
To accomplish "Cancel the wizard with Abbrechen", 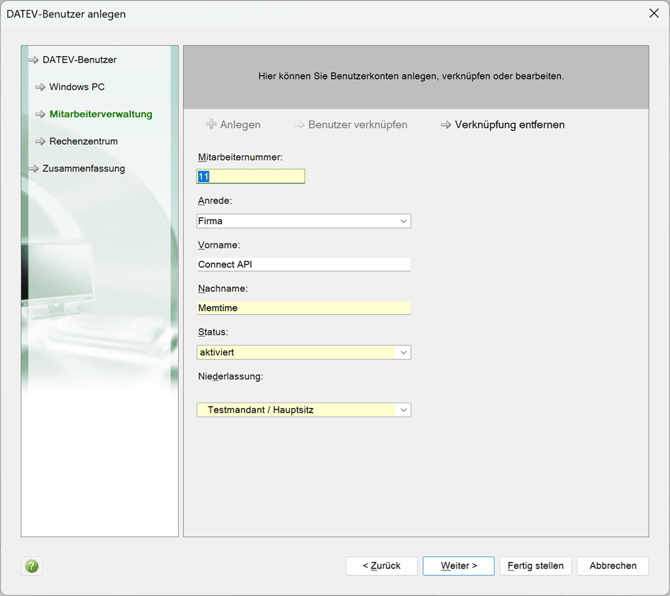I will pos(612,566).
